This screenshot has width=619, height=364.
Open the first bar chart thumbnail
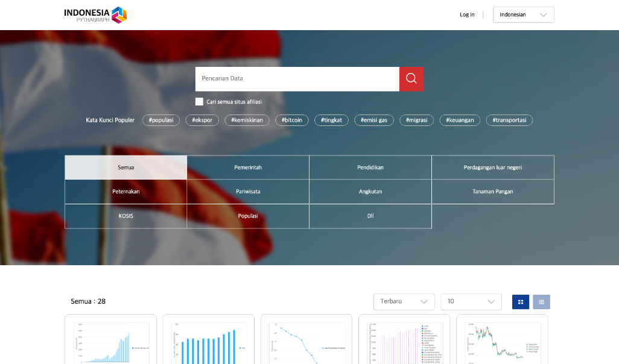pyautogui.click(x=110, y=340)
